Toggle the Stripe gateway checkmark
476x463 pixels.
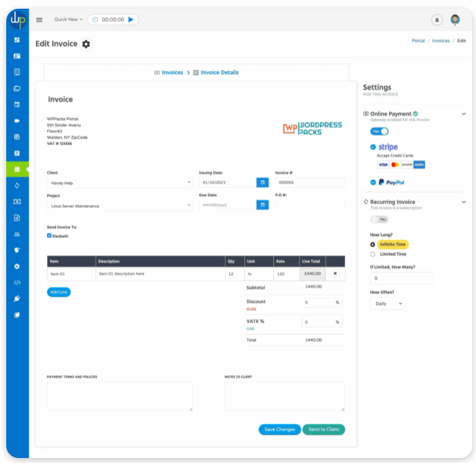[x=373, y=147]
